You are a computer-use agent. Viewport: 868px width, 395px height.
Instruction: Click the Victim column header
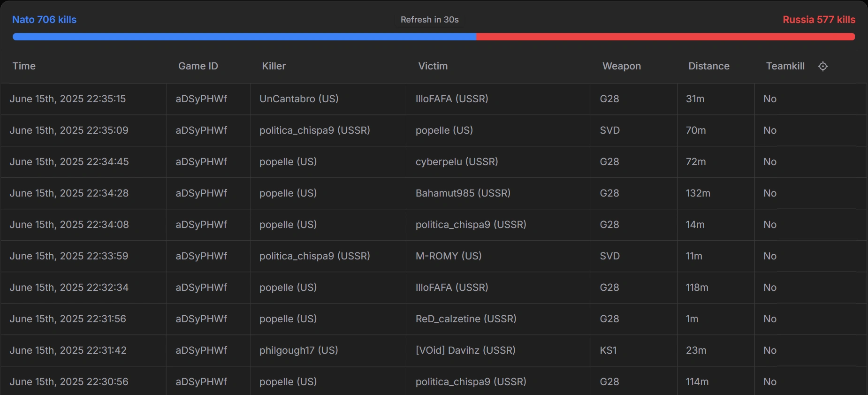point(433,66)
